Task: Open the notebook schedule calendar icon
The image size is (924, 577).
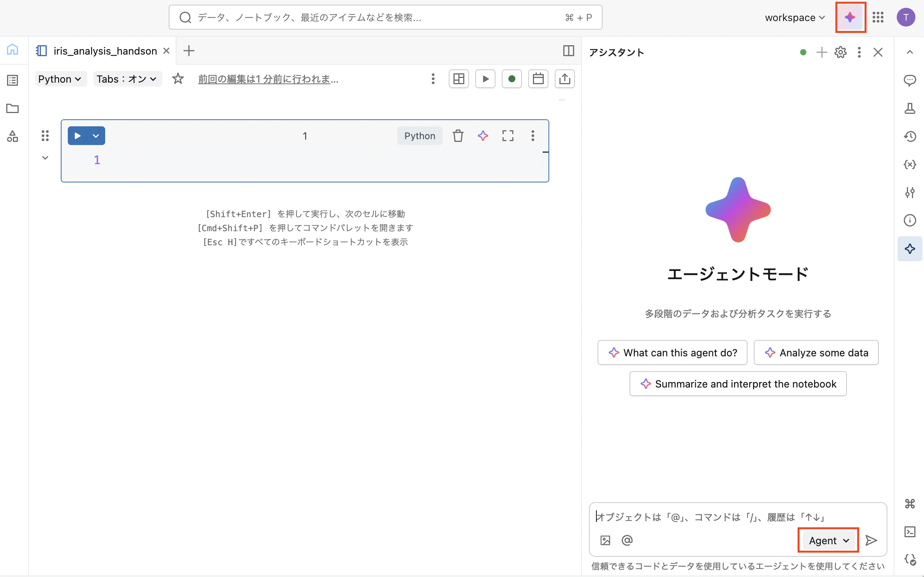Action: 538,79
